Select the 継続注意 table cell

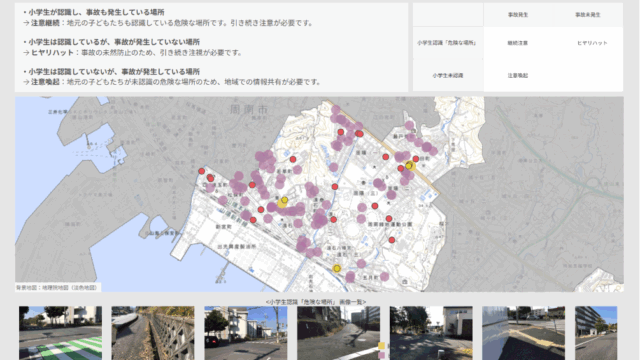518,43
